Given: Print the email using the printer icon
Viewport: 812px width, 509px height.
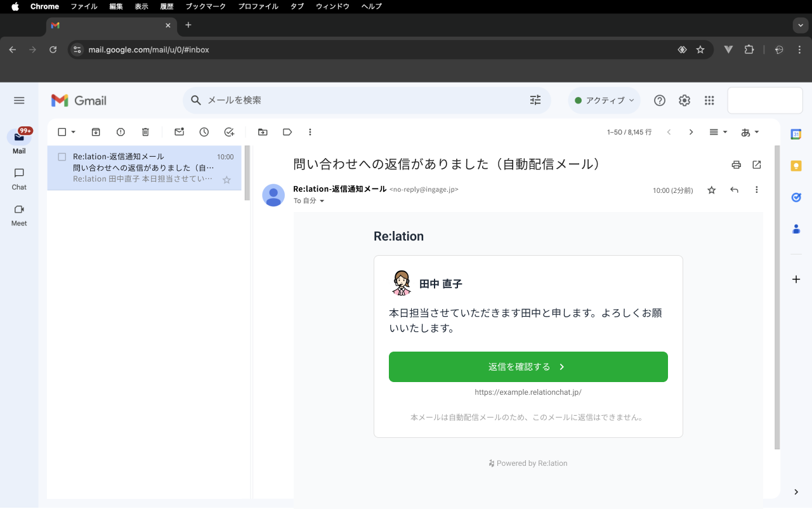Looking at the screenshot, I should [x=736, y=165].
